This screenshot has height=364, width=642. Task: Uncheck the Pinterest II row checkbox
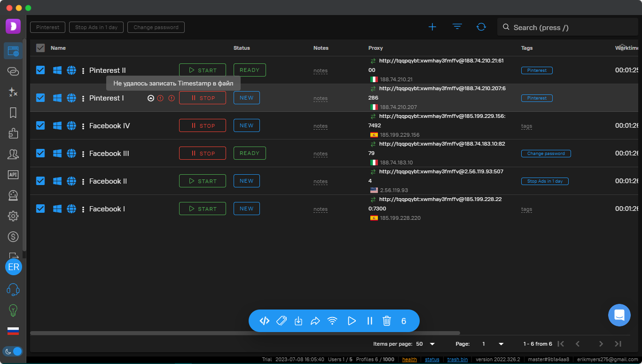[40, 70]
